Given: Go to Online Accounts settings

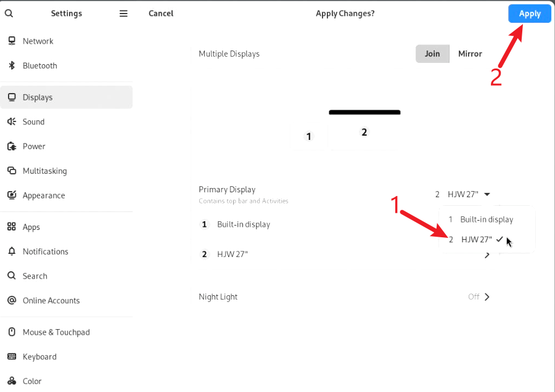Looking at the screenshot, I should coord(51,301).
